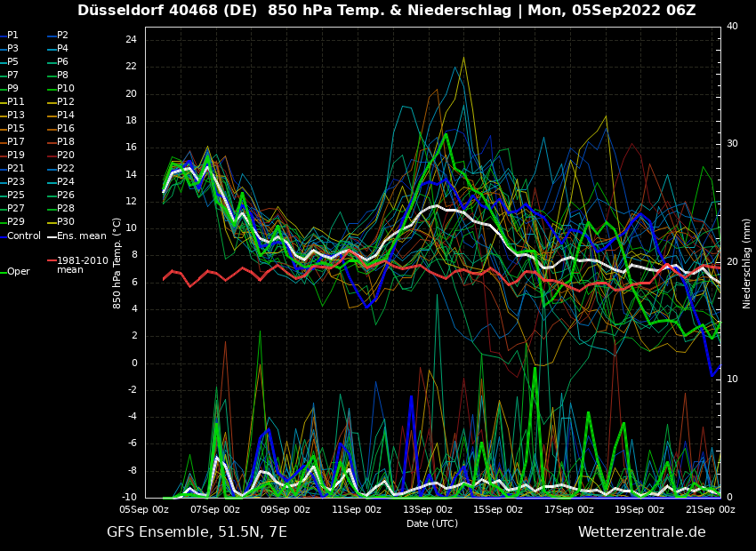Image resolution: width=756 pixels, height=551 pixels.
Task: Click the Date (UTC) axis label
Action: click(x=432, y=523)
